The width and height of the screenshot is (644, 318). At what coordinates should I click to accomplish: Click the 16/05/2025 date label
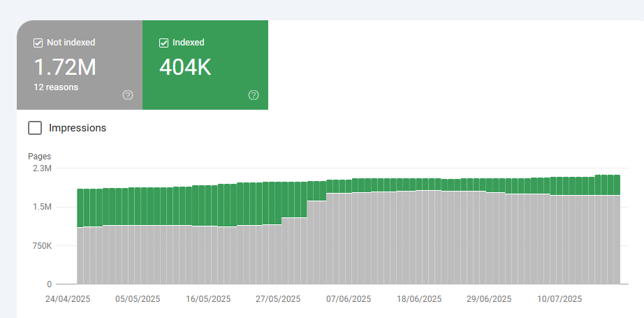pyautogui.click(x=208, y=298)
